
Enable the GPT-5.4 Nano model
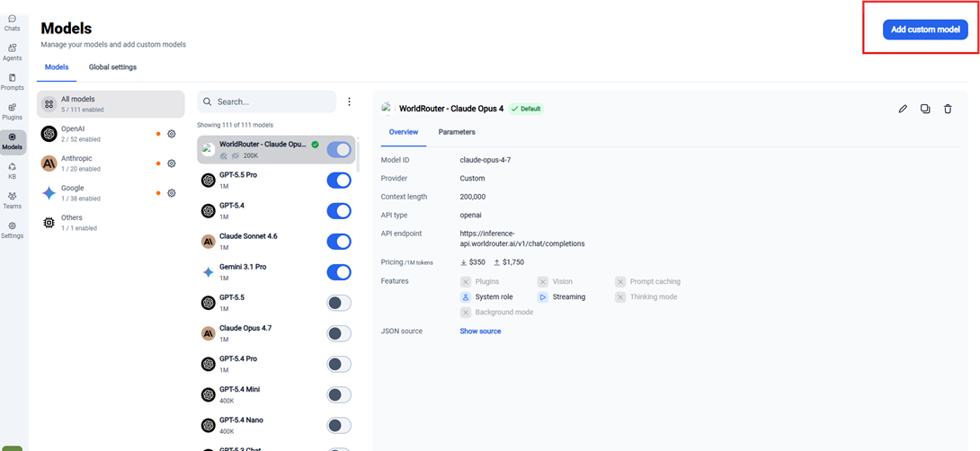pos(339,425)
